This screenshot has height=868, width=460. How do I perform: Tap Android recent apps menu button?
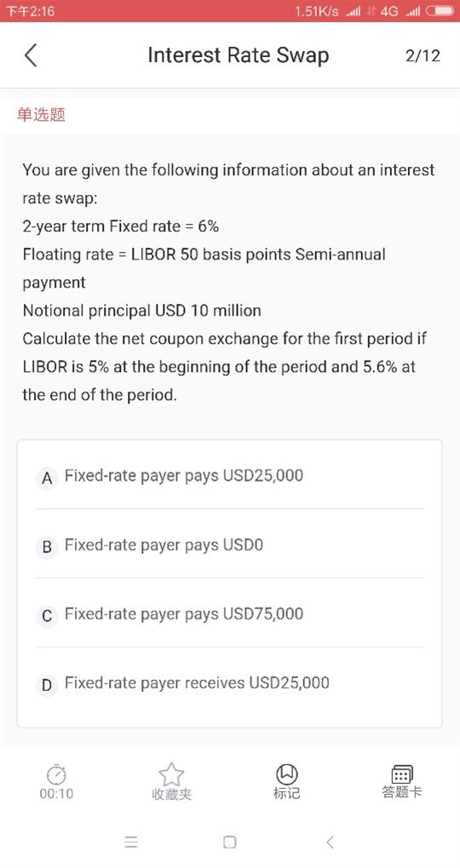pos(131,842)
